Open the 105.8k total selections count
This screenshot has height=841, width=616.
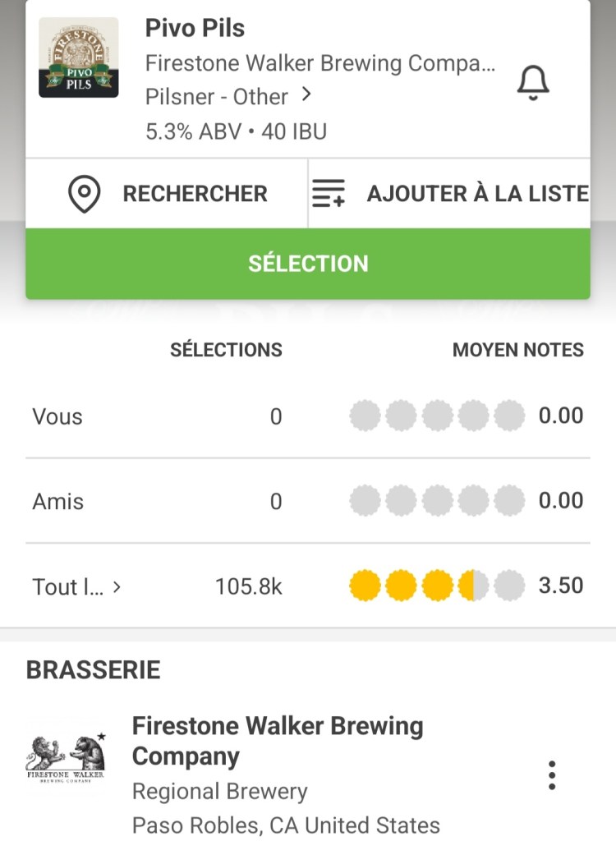point(249,586)
